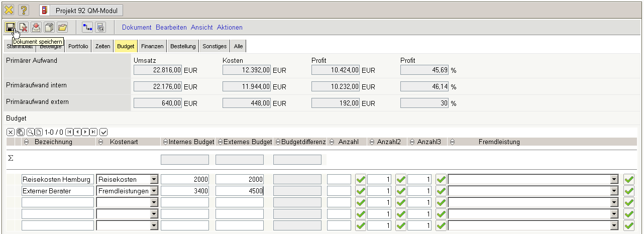Open the Bearbeiten menu
Screen dimensions: 644x234
pos(171,27)
